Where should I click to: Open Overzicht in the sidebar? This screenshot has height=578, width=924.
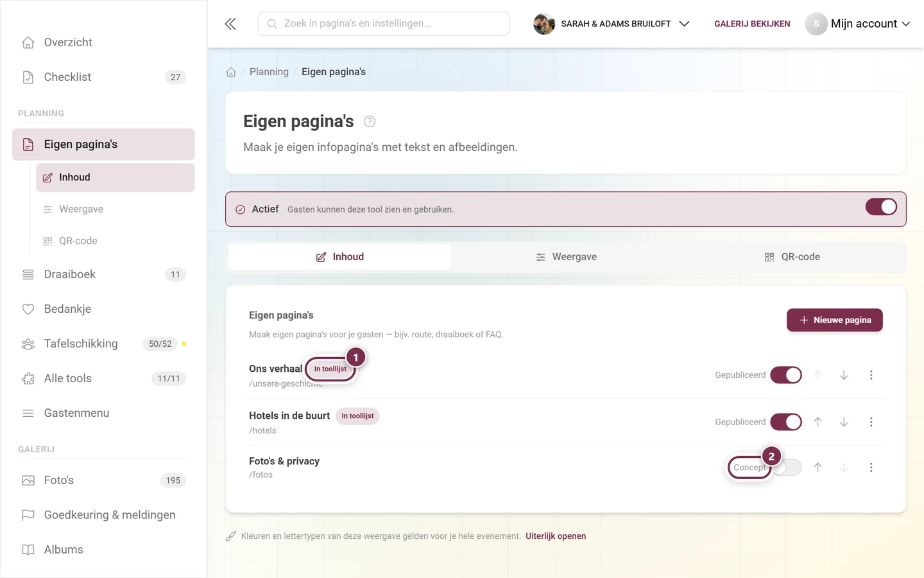point(103,42)
